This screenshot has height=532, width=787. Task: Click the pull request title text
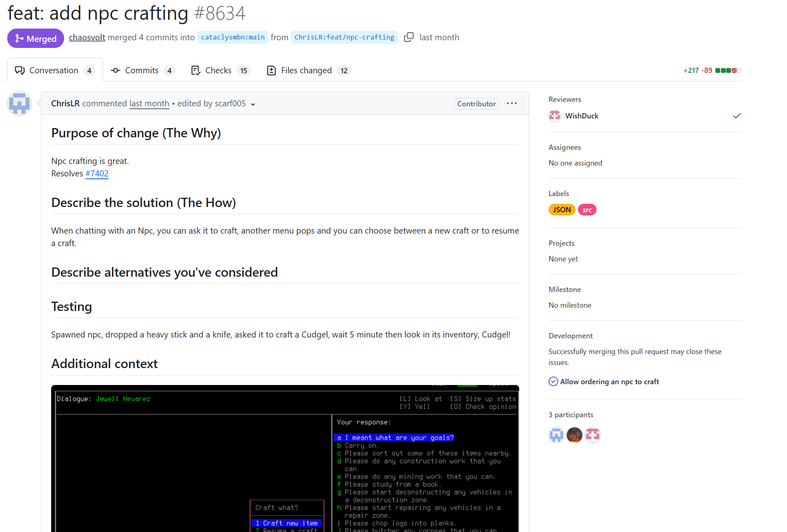click(x=98, y=13)
